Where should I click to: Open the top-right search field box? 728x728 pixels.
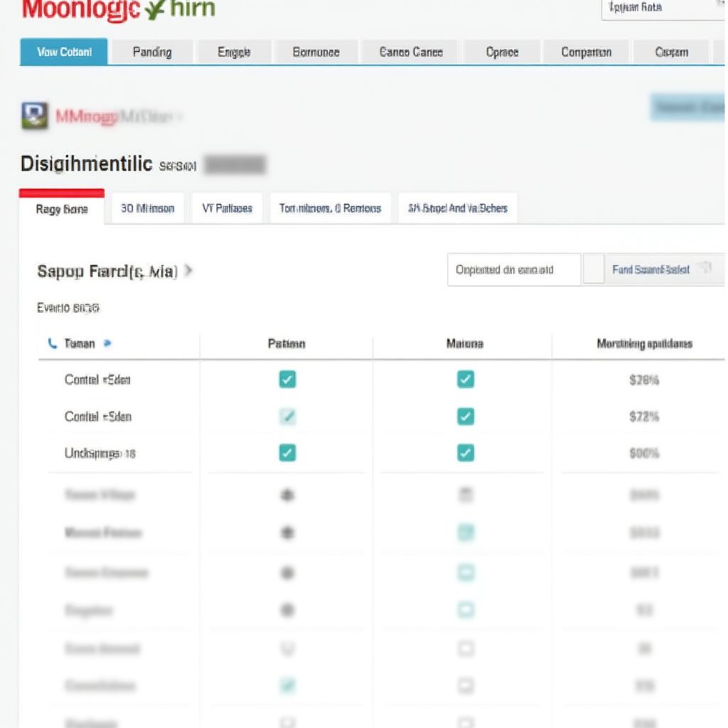click(663, 9)
